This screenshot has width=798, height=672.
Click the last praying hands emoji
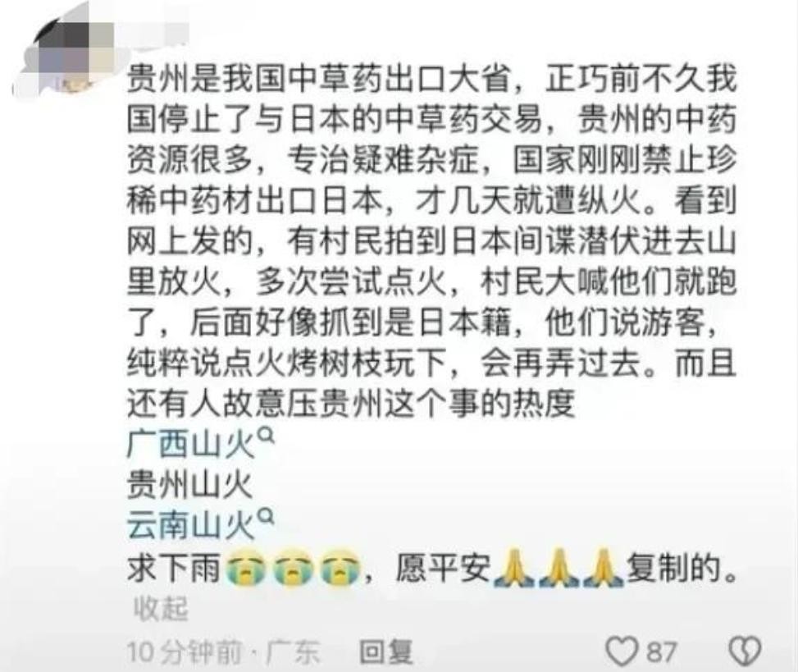(x=604, y=568)
